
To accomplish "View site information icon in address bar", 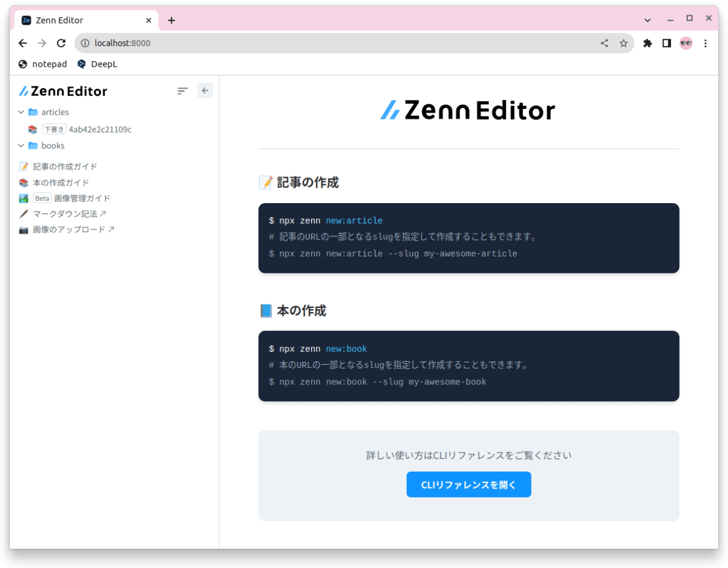I will [x=85, y=43].
